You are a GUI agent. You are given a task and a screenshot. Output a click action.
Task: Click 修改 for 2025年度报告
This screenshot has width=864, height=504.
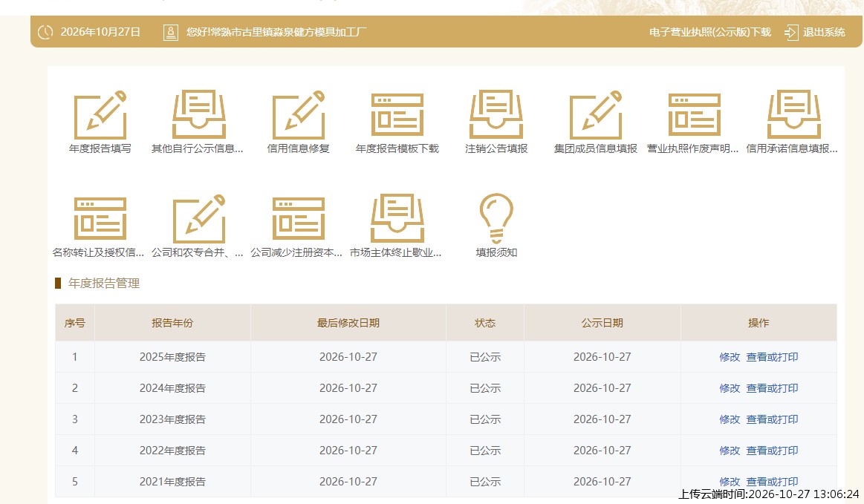click(730, 357)
